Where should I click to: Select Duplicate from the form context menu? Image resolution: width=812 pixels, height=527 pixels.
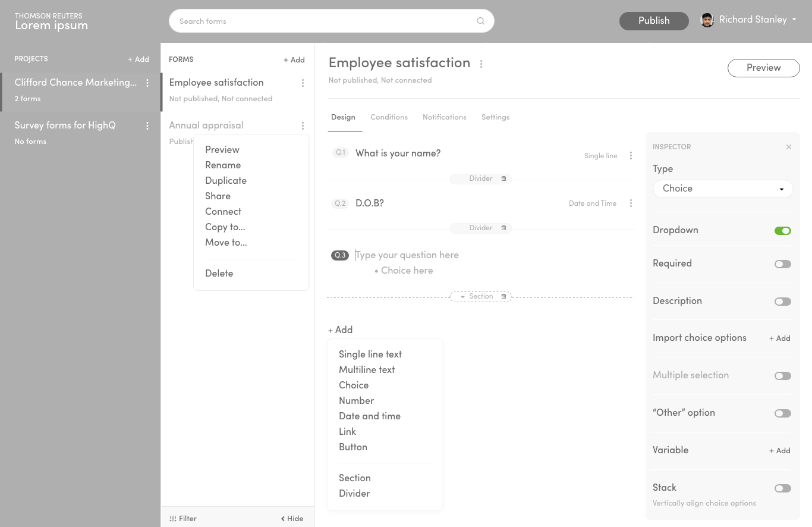click(226, 181)
